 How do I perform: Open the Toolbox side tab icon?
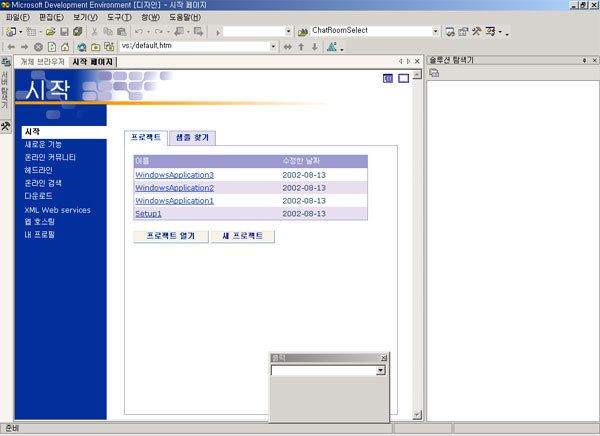[x=5, y=126]
